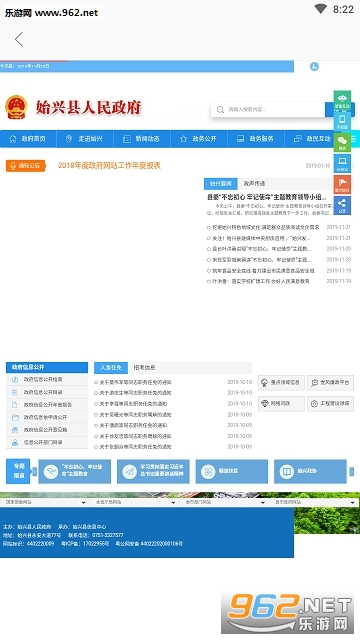The width and height of the screenshot is (360, 640).
Task: Click the 专题报道 label block
Action: pyautogui.click(x=18, y=471)
